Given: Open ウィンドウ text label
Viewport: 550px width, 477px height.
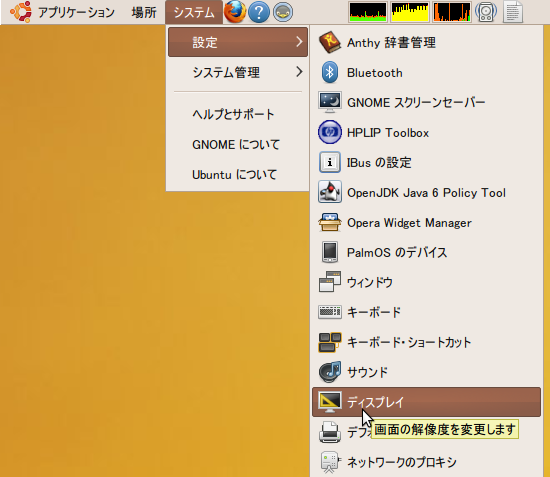Looking at the screenshot, I should coord(370,282).
